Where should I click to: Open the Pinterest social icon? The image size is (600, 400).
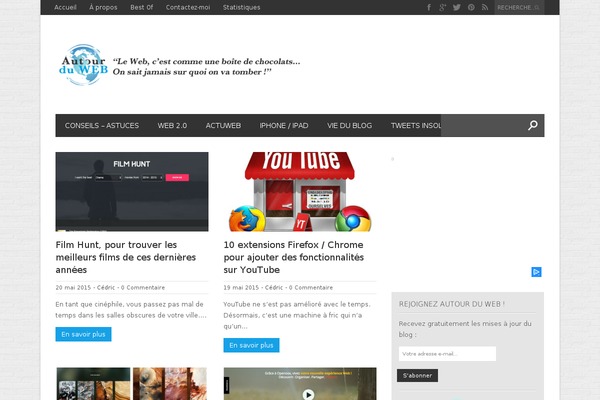471,7
